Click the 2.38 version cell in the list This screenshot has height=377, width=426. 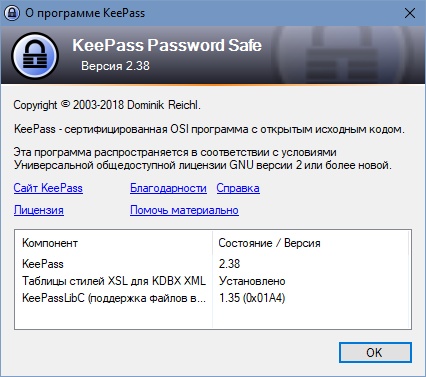(x=229, y=264)
